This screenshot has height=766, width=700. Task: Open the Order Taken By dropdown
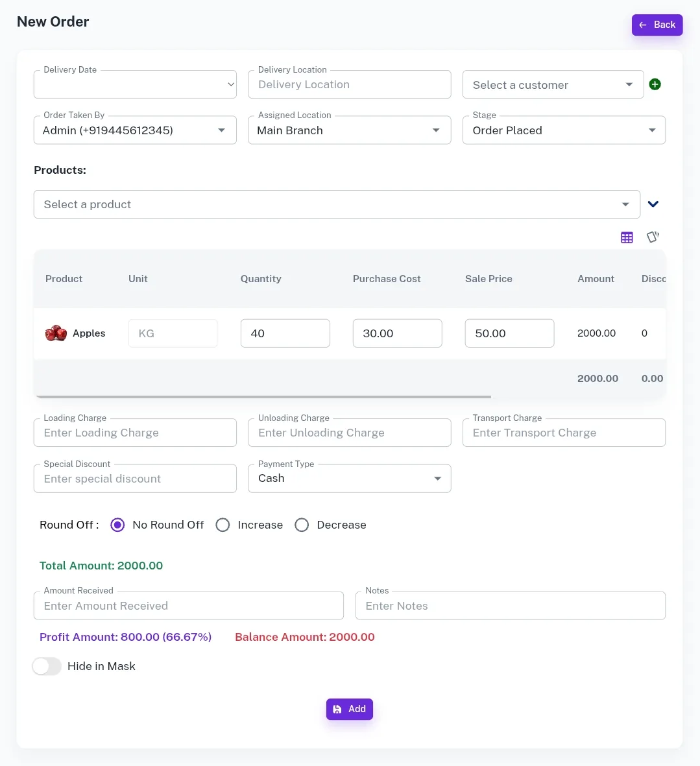(136, 130)
